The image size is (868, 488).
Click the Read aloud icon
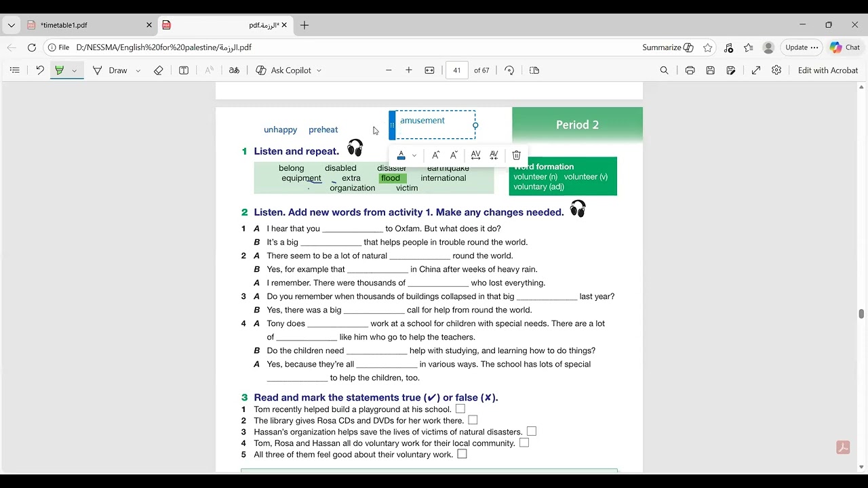click(209, 70)
